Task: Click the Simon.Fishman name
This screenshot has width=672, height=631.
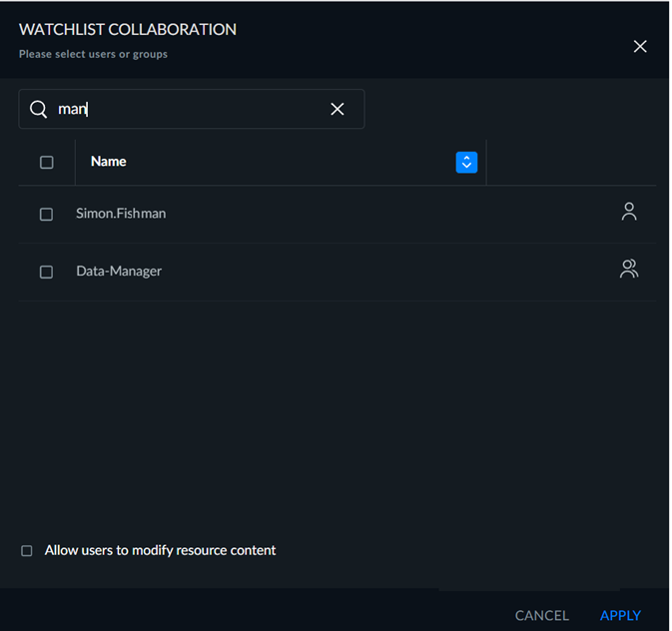Action: [x=121, y=214]
